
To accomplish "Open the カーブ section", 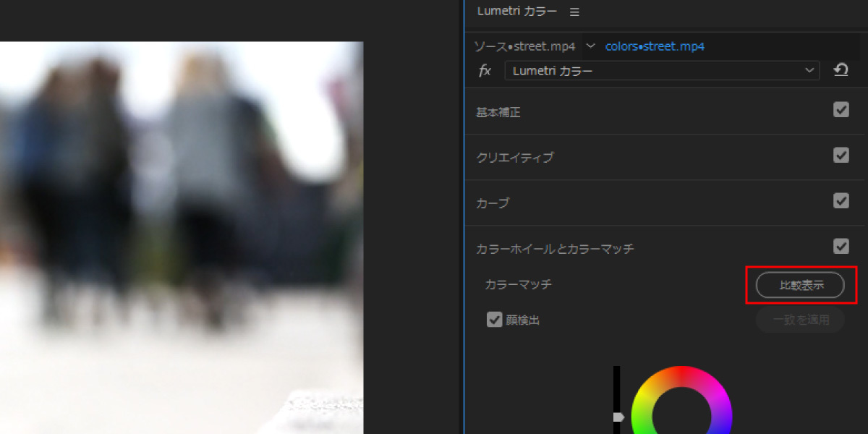I will click(493, 203).
